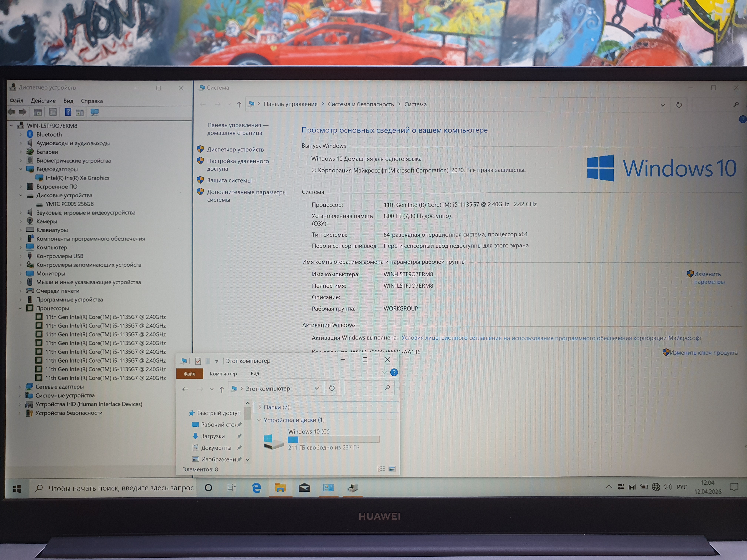Click the Task View taskbar icon
Viewport: 747px width, 560px height.
(232, 487)
